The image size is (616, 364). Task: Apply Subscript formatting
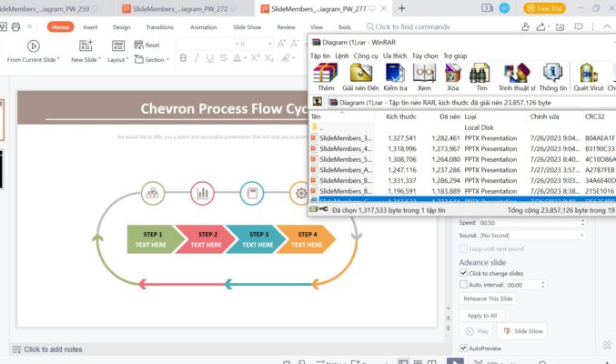(x=268, y=58)
